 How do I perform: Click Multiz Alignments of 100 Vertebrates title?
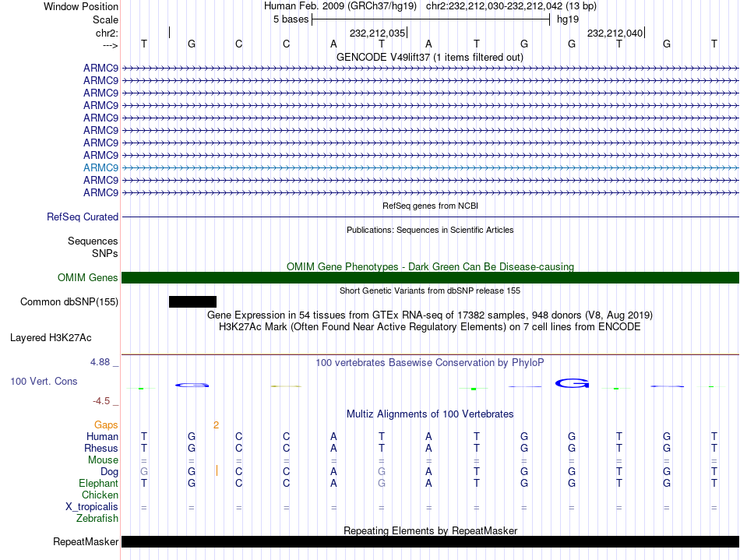coord(430,414)
